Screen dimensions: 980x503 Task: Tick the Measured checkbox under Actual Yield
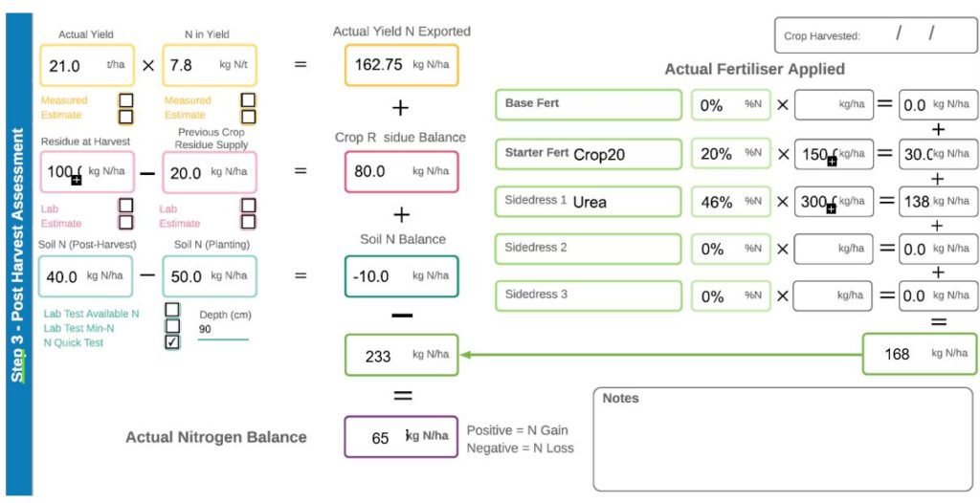pyautogui.click(x=126, y=100)
